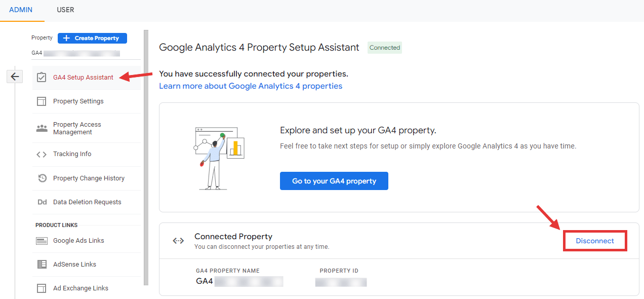Click the Ad Exchange Links icon
644x299 pixels.
(x=42, y=288)
